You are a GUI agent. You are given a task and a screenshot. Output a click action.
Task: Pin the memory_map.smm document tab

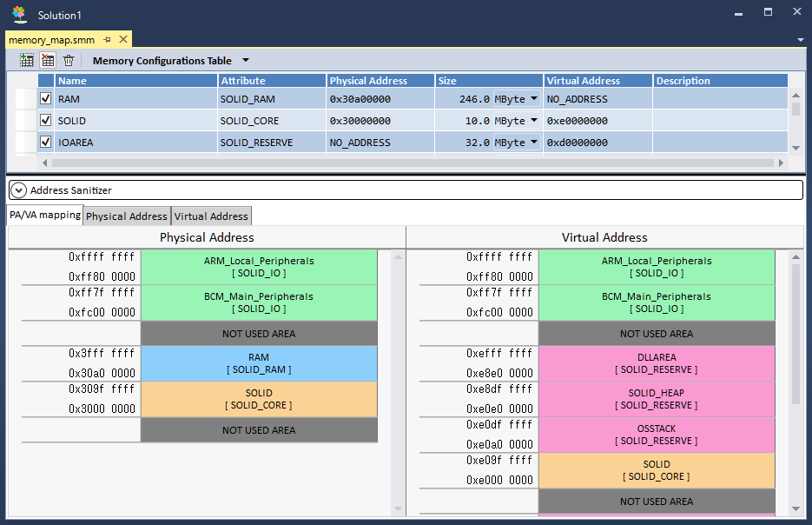tap(107, 40)
